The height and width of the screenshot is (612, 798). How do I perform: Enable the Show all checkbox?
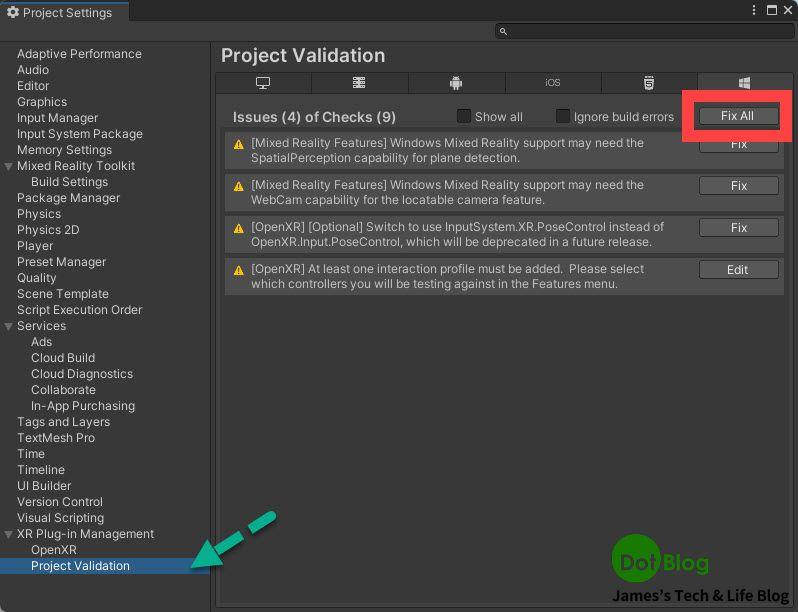[x=464, y=116]
